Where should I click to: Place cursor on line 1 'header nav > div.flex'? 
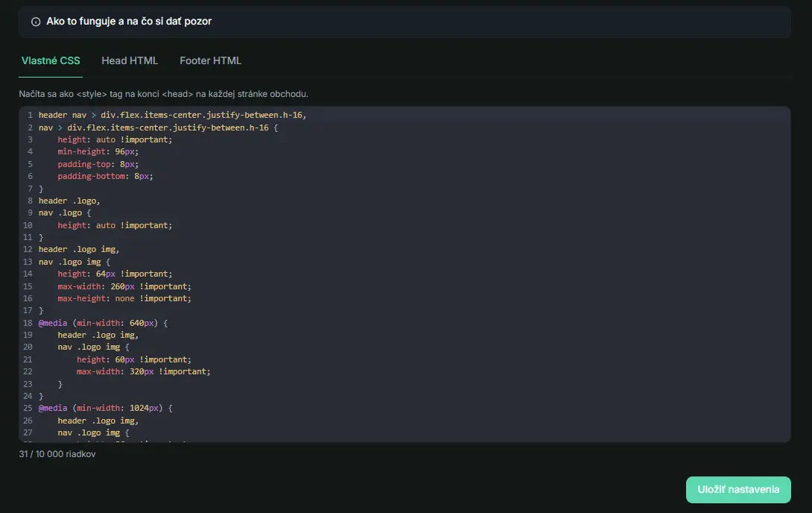[172, 115]
